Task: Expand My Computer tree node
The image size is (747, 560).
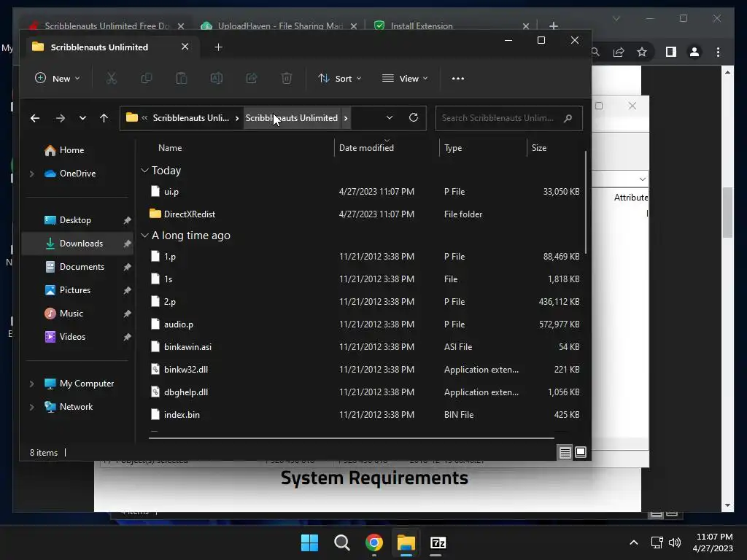Action: click(31, 384)
